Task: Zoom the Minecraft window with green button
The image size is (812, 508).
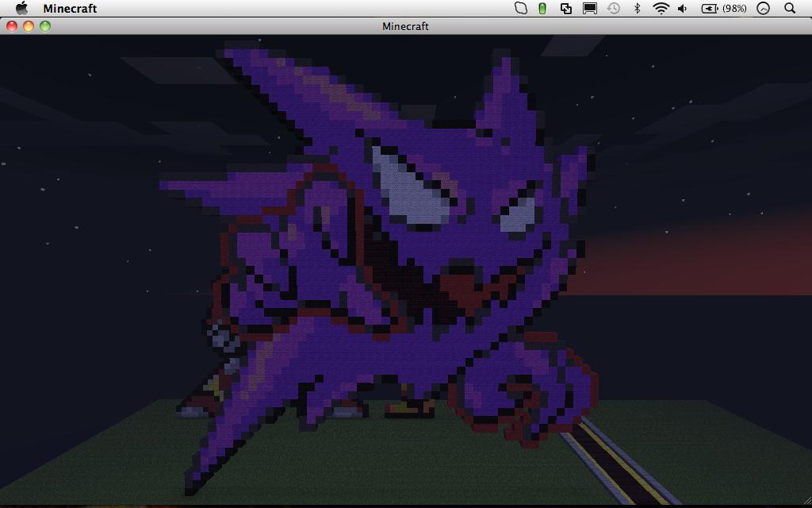Action: tap(45, 26)
